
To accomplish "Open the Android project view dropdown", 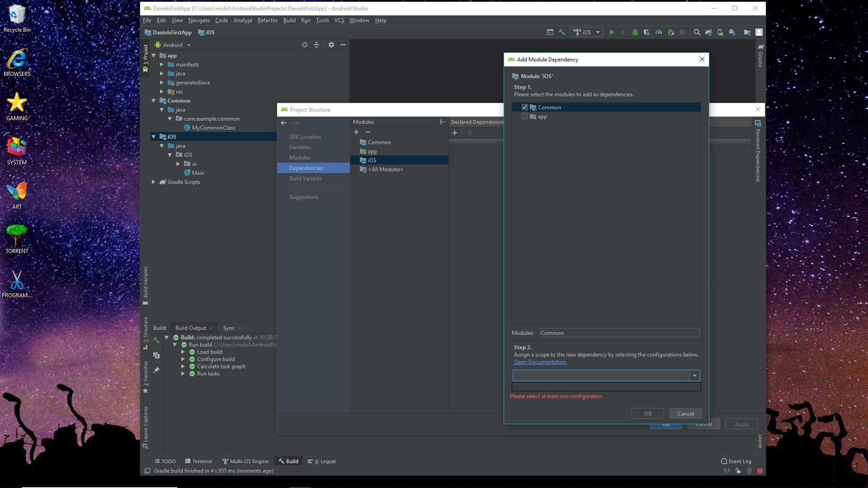I will tap(173, 45).
